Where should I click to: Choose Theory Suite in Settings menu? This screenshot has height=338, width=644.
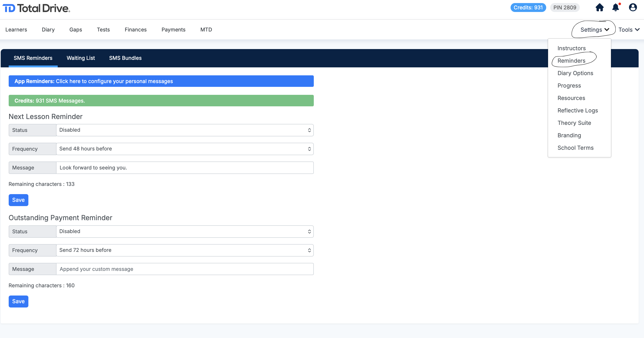coord(574,123)
